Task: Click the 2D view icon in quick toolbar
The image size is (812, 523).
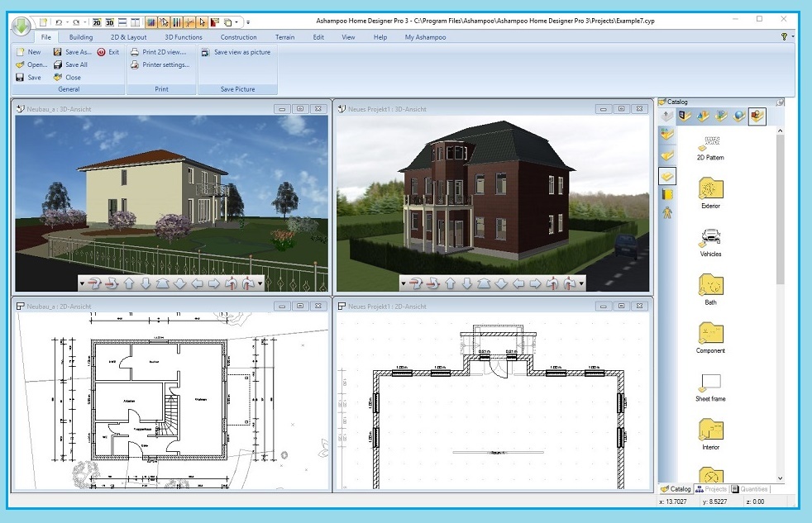Action: click(96, 22)
